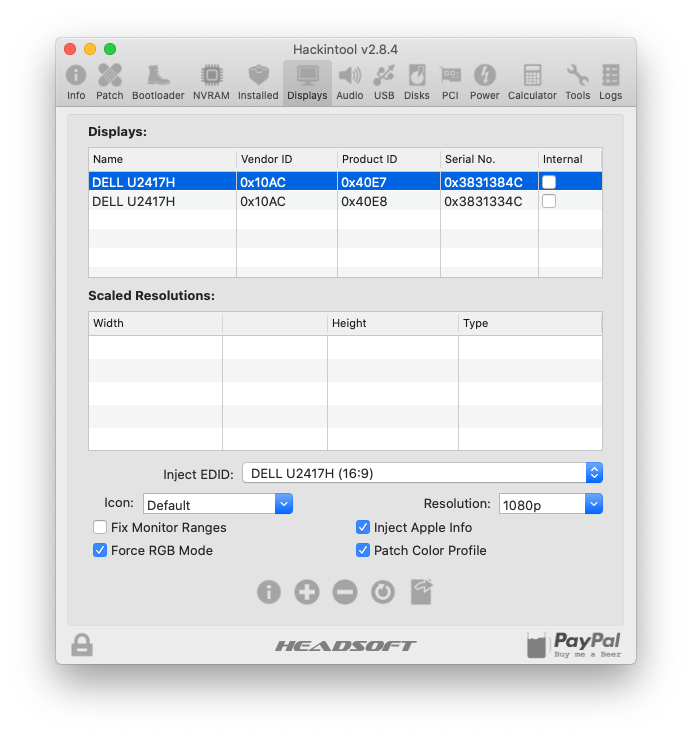Open the Inject EDID dropdown
The image size is (692, 738).
[422, 473]
